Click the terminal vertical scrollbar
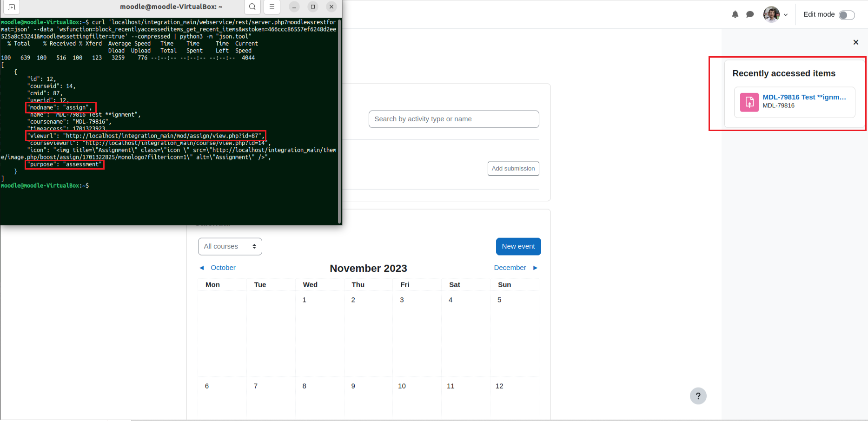Screen dimensions: 868x421 click(339, 122)
